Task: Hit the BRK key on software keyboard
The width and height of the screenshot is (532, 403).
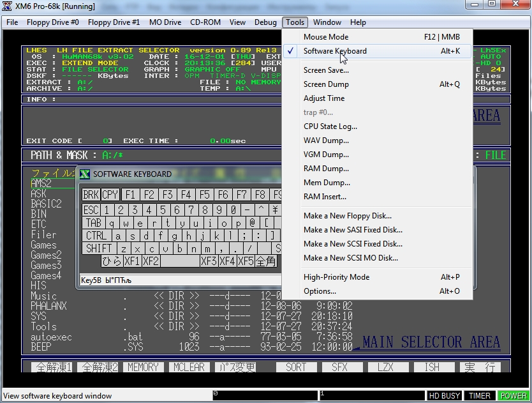Action: pos(91,195)
